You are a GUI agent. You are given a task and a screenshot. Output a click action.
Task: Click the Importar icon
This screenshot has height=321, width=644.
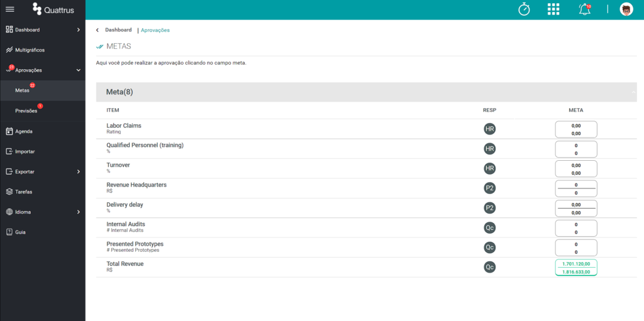point(9,151)
